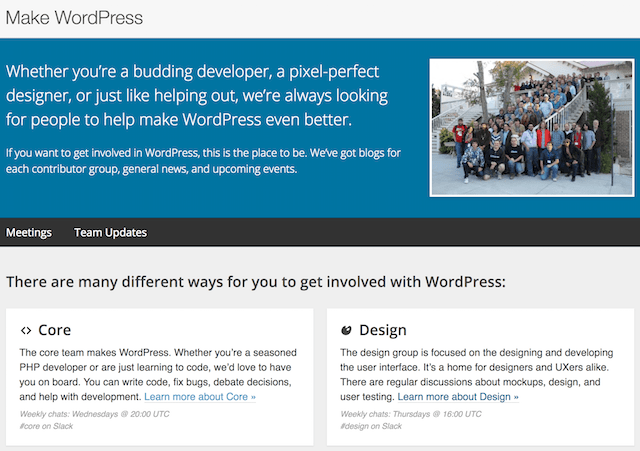The image size is (640, 451).
Task: Click the "#design on Slack" text
Action: [371, 426]
